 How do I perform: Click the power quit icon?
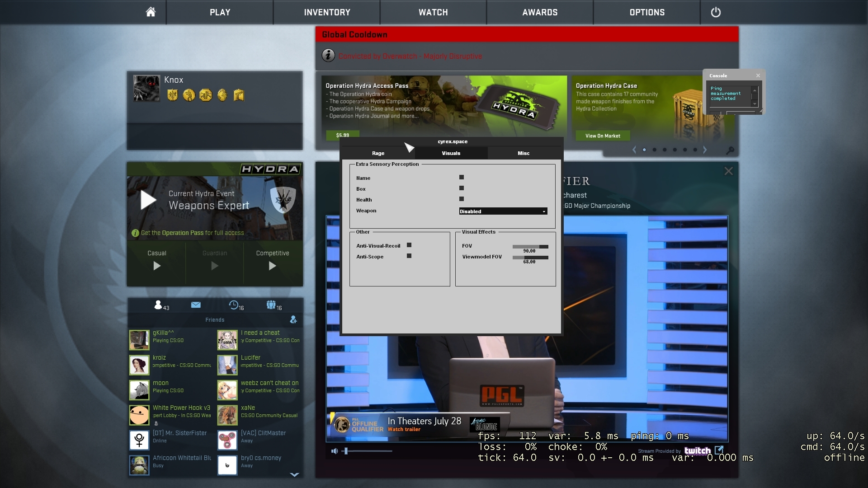716,12
